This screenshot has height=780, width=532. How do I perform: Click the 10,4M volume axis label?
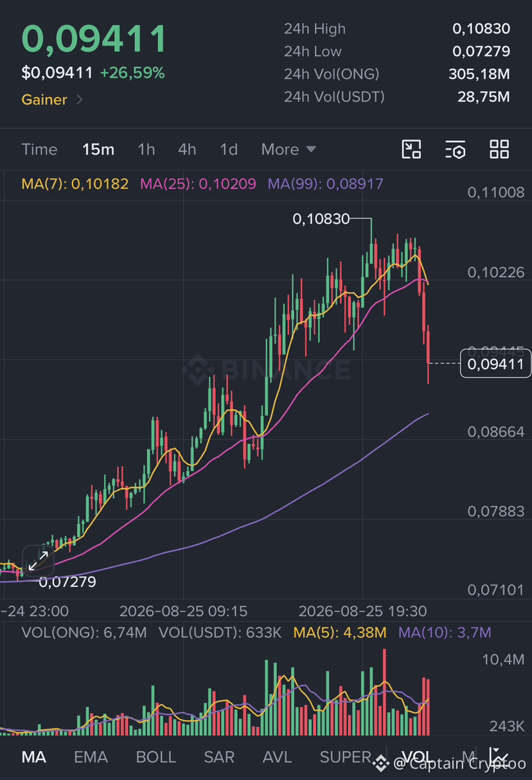(x=502, y=660)
